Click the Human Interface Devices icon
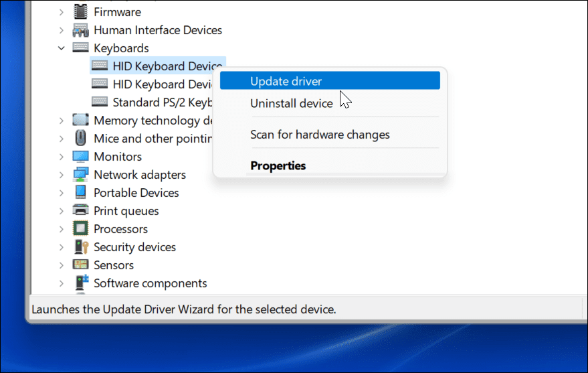 click(80, 30)
